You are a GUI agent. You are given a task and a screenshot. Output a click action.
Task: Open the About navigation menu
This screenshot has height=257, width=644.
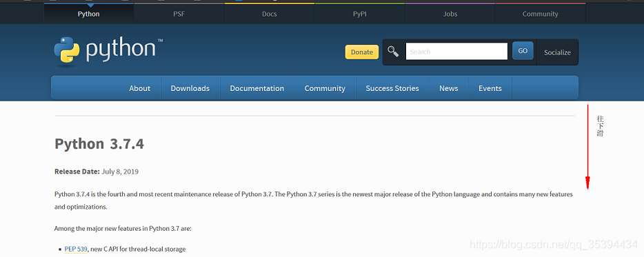140,88
